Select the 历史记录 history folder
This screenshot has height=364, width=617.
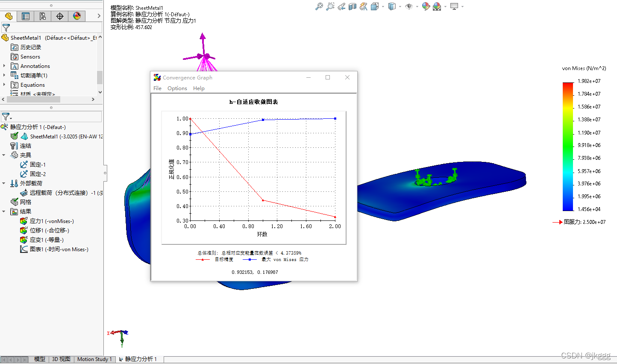point(26,47)
